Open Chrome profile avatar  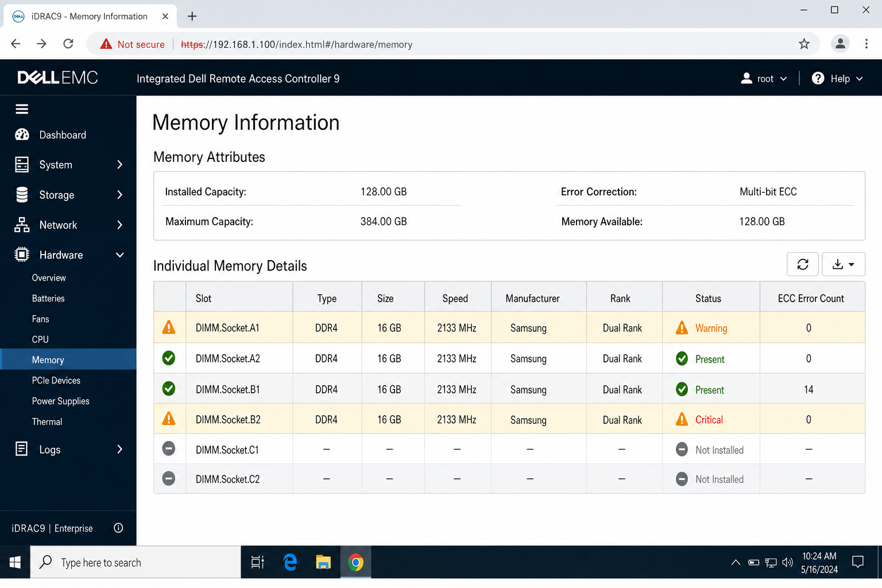coord(840,44)
